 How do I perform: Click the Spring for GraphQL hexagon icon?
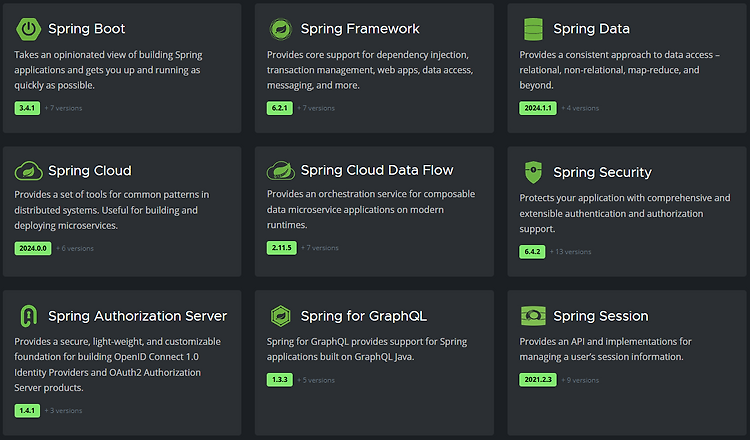click(281, 316)
